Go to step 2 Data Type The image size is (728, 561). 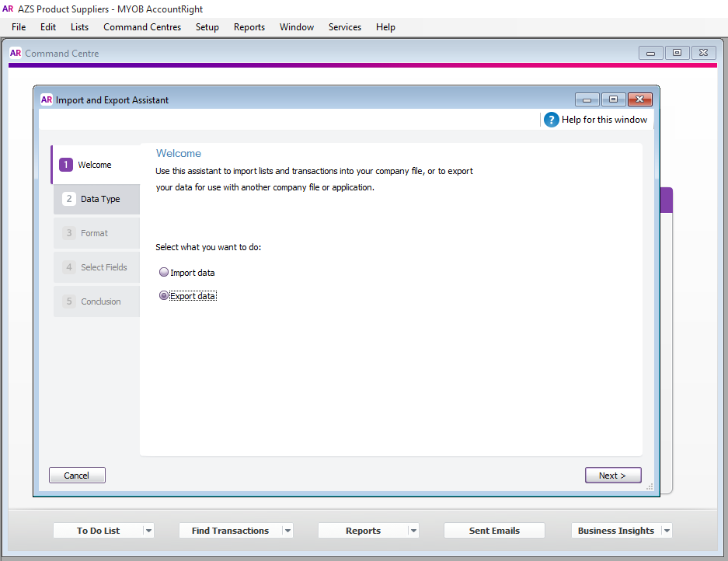[x=96, y=199]
